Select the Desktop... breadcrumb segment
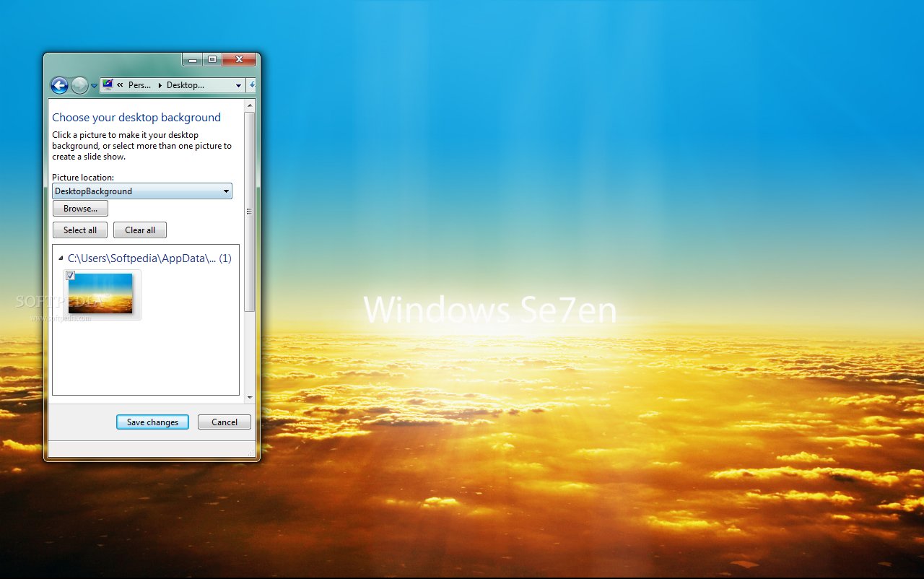 coord(185,85)
